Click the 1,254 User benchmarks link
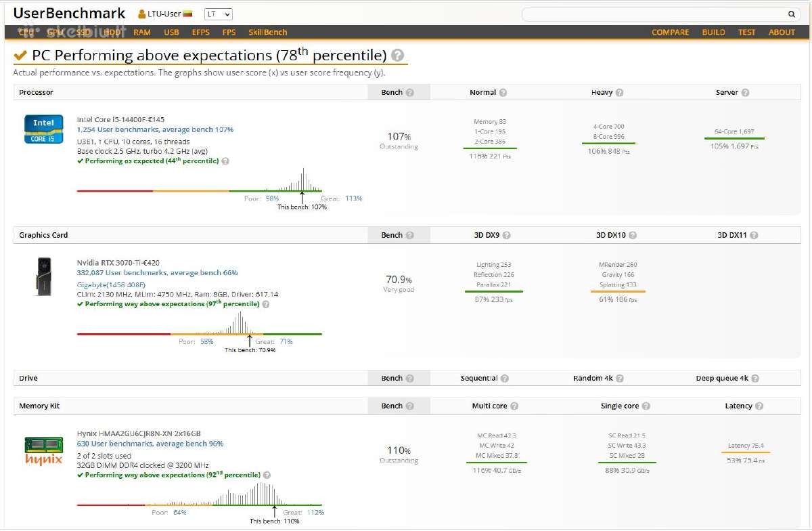 coord(155,129)
